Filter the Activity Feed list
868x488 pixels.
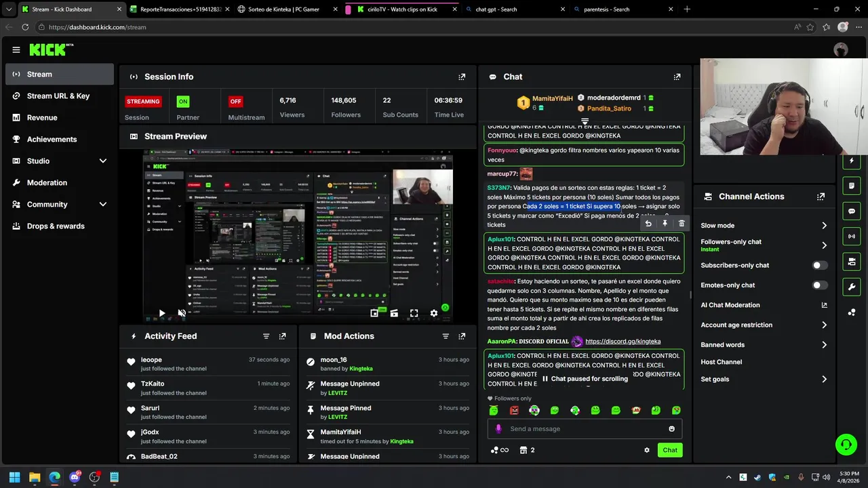(x=266, y=336)
